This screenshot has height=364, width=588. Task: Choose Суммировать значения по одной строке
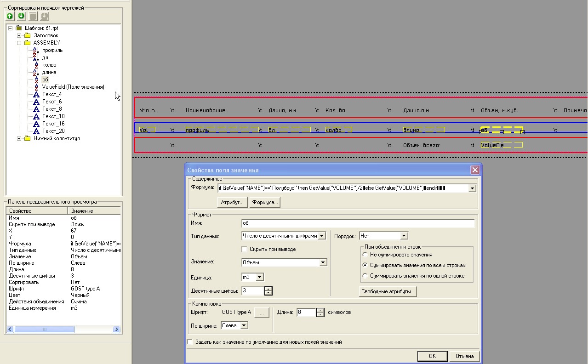[365, 276]
